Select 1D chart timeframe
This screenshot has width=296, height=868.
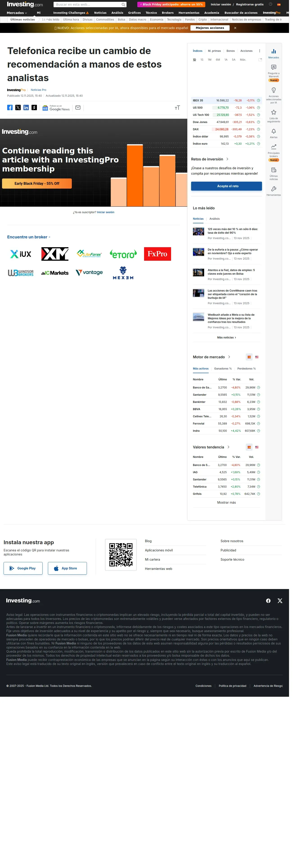coord(194,60)
